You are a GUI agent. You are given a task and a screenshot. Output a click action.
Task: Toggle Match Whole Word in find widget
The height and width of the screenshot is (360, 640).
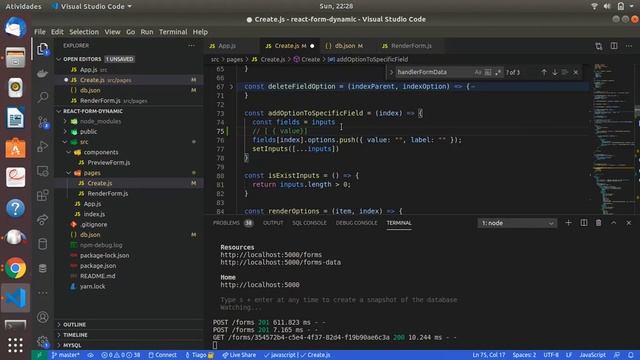(x=488, y=72)
